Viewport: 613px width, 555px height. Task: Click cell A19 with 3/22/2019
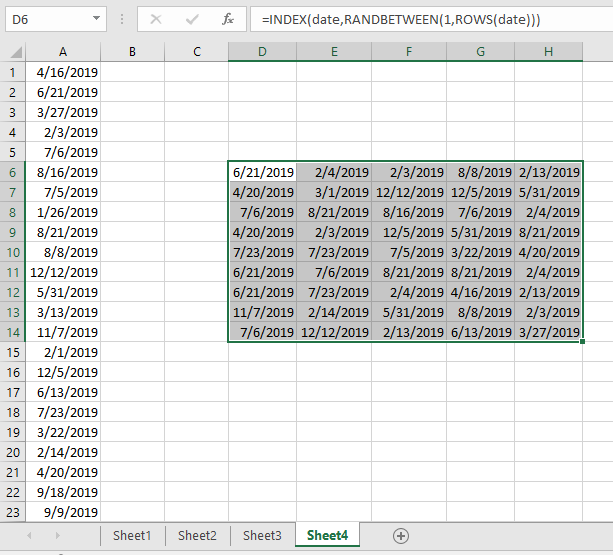[63, 432]
